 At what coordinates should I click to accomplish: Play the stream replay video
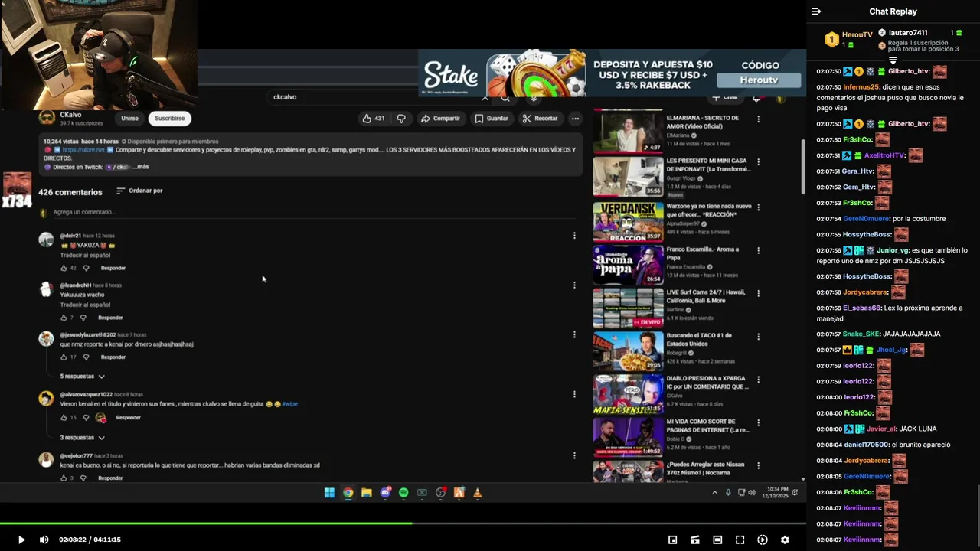point(21,540)
